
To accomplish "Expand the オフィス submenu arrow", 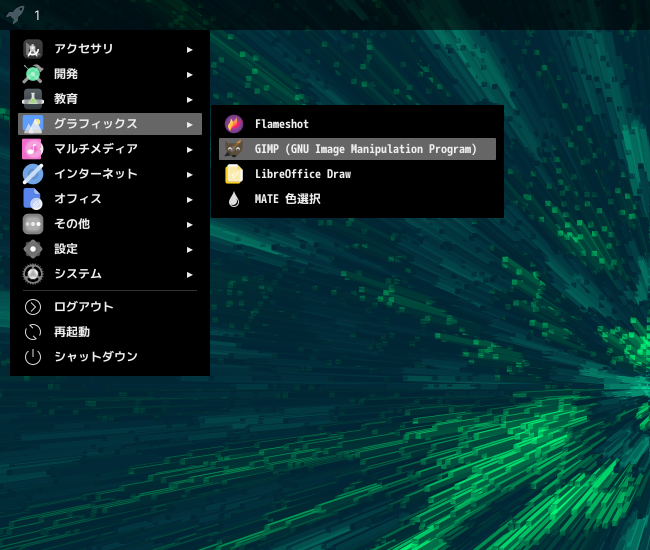I will (189, 199).
